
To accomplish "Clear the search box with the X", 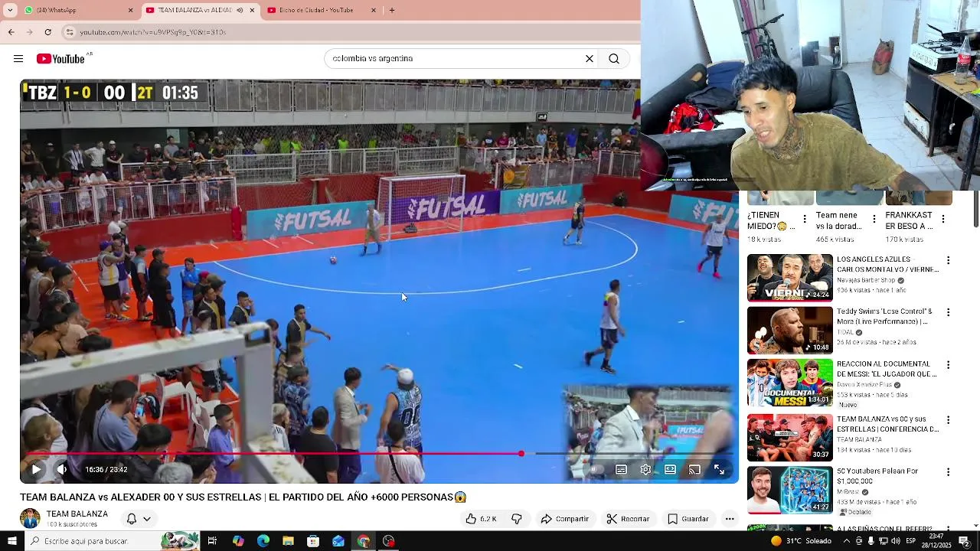I will pos(590,59).
